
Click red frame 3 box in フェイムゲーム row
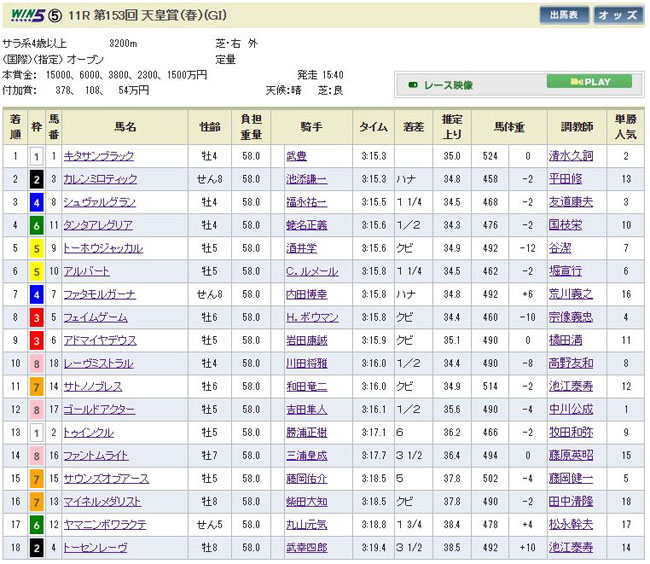(x=36, y=317)
